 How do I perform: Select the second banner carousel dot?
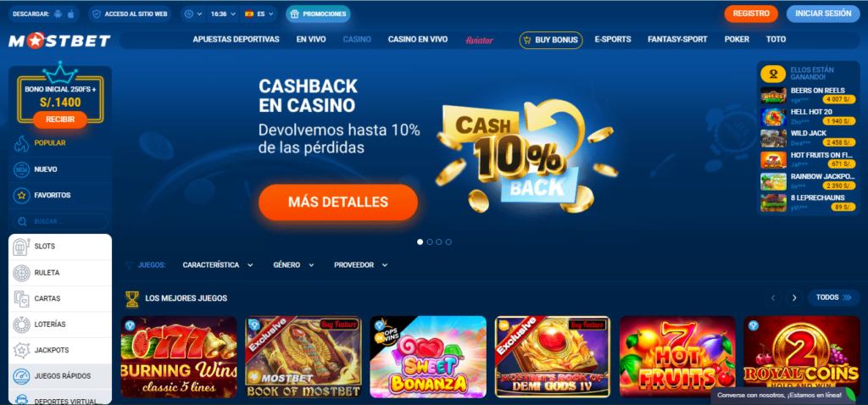(x=430, y=241)
